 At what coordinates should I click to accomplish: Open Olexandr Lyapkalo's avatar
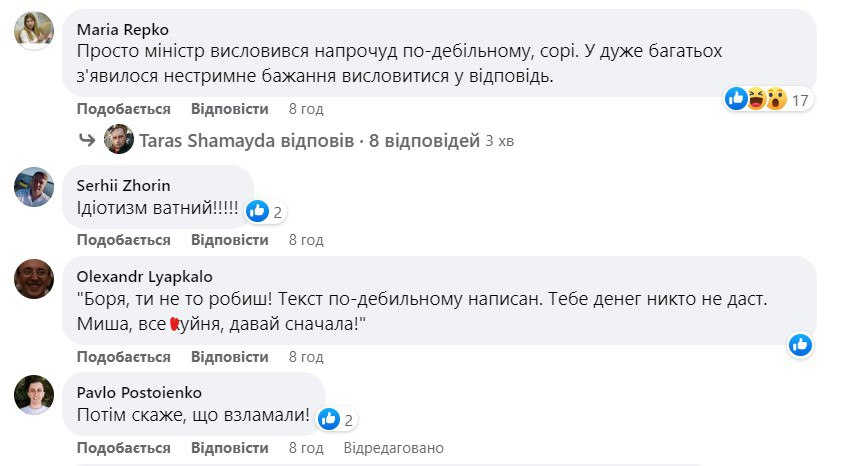33,279
